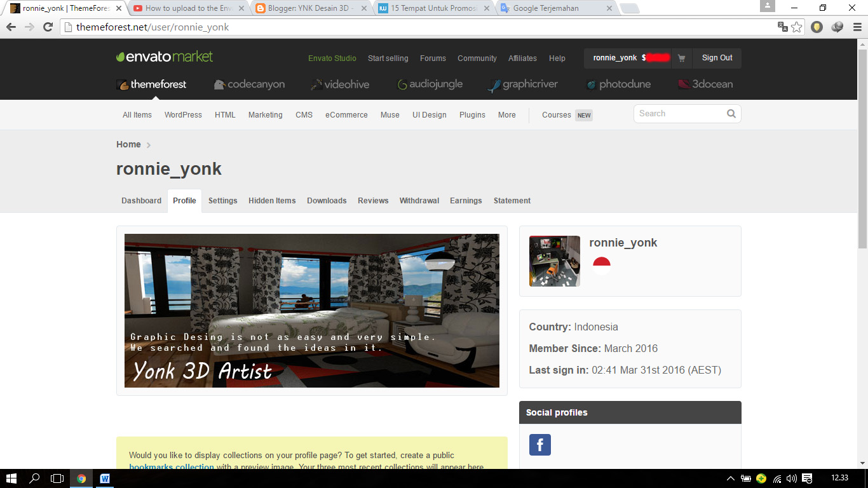Open the WordPress category menu

[x=183, y=115]
